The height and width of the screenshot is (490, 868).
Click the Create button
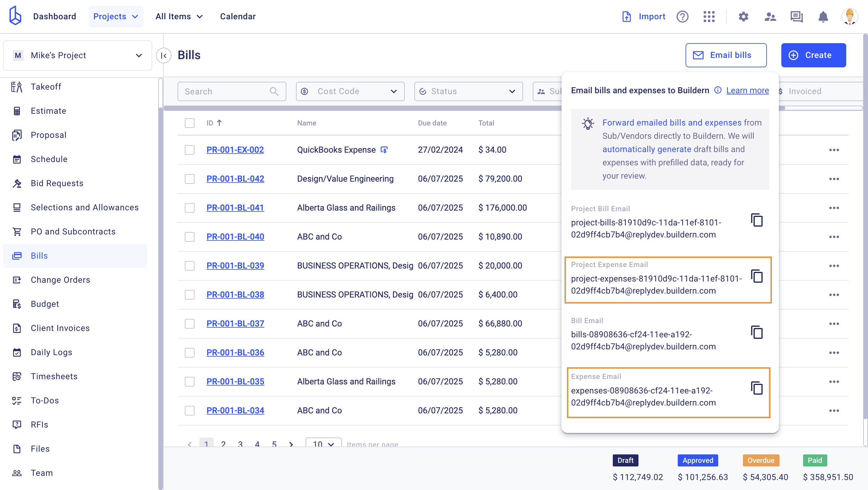[813, 55]
